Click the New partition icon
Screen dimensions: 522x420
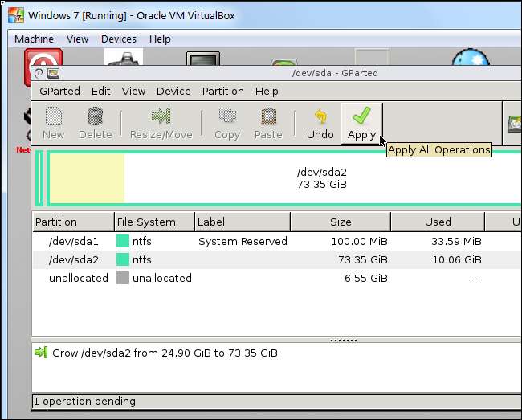coord(53,123)
